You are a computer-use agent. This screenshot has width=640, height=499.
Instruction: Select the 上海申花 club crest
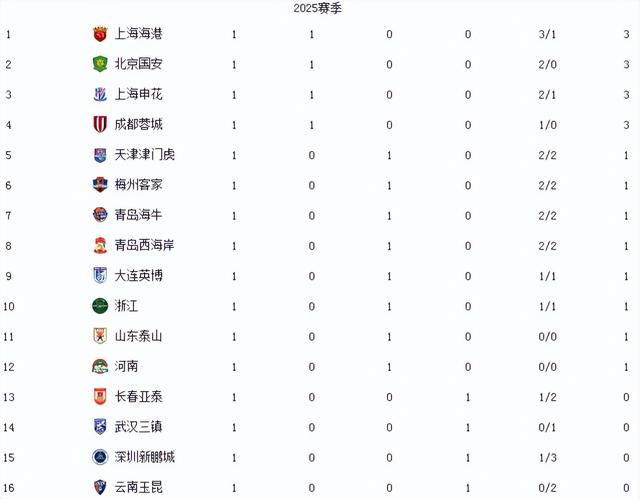tap(100, 94)
